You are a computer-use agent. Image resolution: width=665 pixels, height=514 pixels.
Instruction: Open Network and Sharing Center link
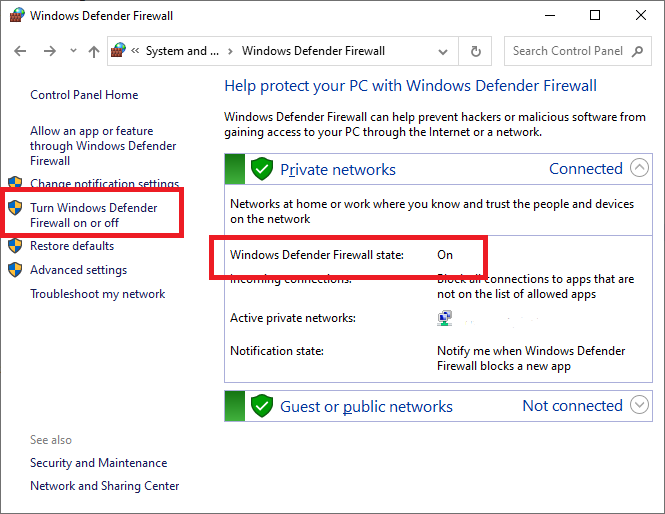point(104,486)
